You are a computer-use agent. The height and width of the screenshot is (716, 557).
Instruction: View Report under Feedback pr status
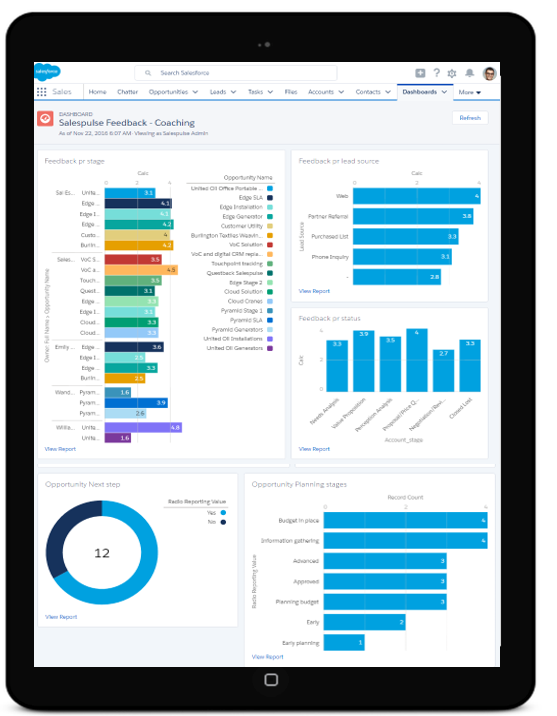pos(314,449)
